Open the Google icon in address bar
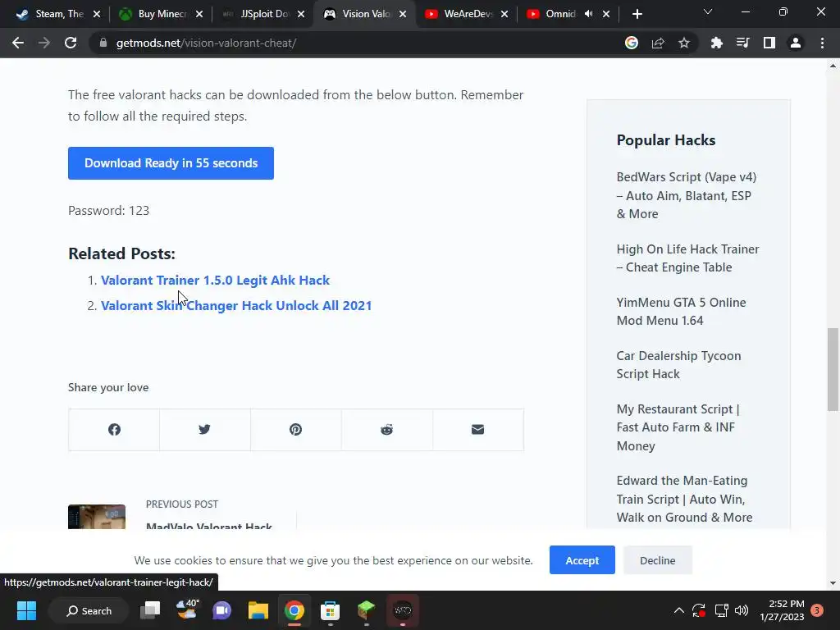The width and height of the screenshot is (840, 630). [x=632, y=43]
